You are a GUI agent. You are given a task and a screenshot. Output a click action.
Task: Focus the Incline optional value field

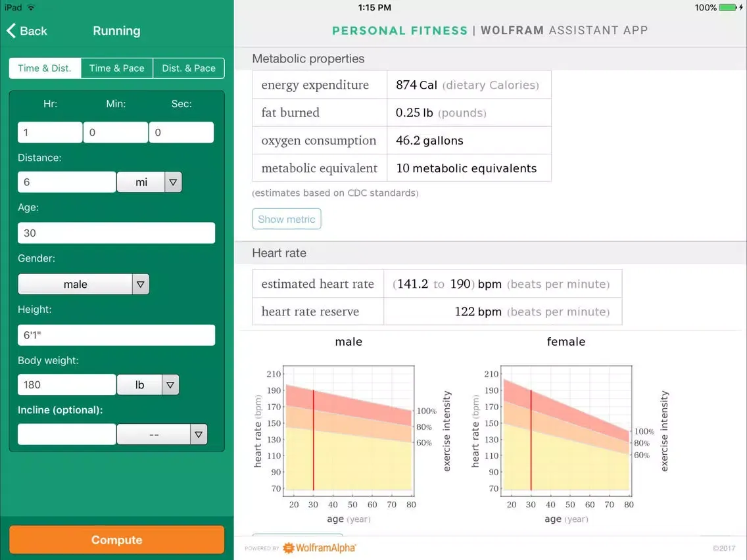point(66,434)
